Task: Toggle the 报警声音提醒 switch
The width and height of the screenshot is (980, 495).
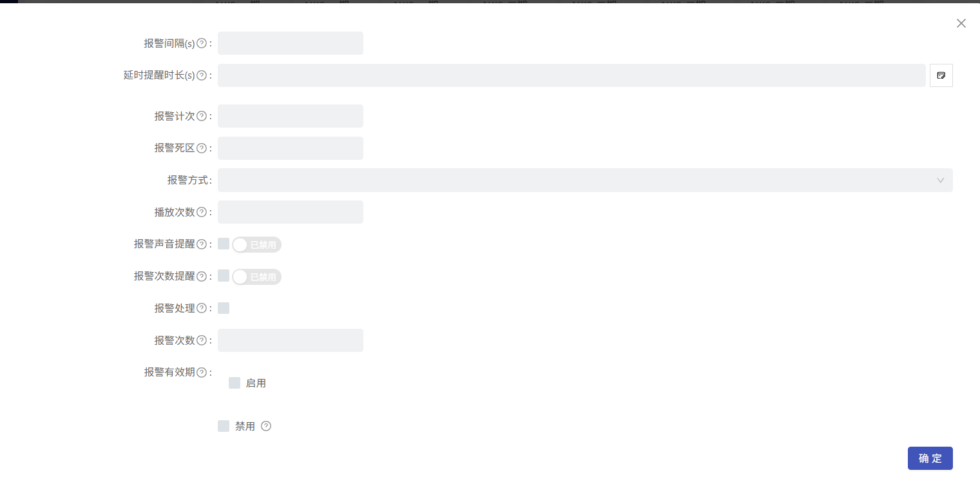Action: [256, 245]
